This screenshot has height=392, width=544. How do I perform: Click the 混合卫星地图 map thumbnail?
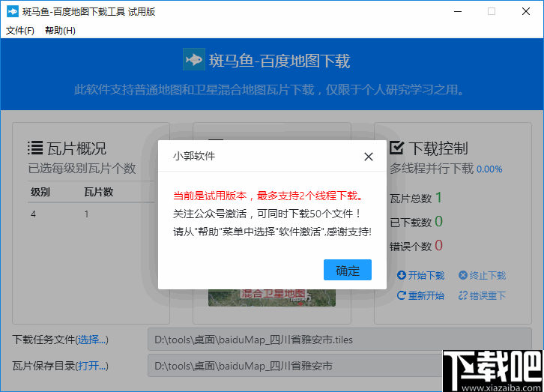click(272, 298)
